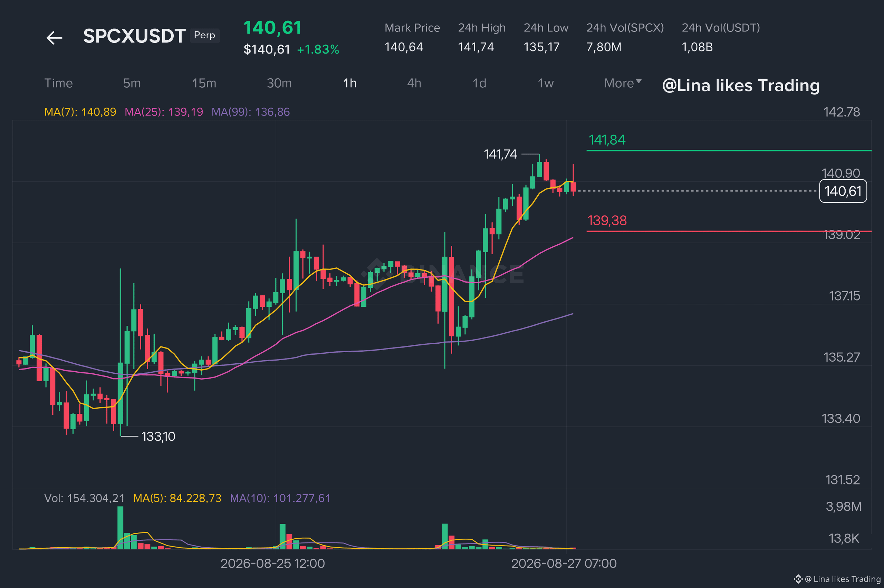Click the volume MA(10): 101.277,61 label

pyautogui.click(x=280, y=498)
